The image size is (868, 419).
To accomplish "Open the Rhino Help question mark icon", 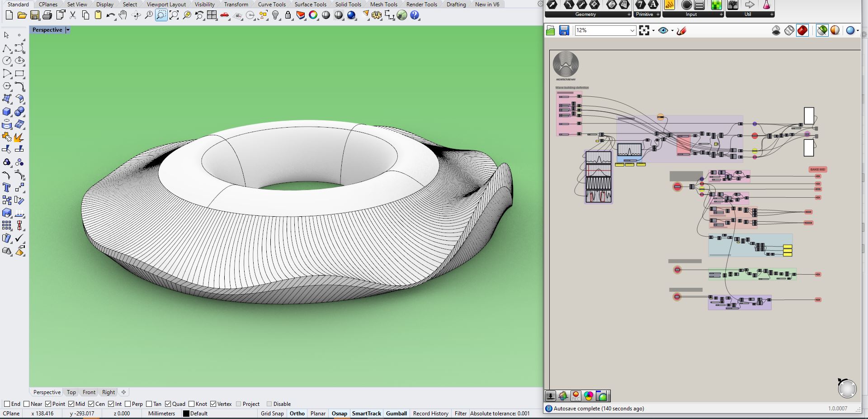I will (415, 15).
